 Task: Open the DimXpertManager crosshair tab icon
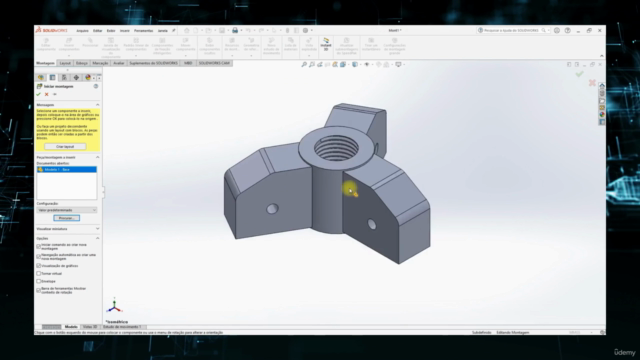click(x=76, y=78)
